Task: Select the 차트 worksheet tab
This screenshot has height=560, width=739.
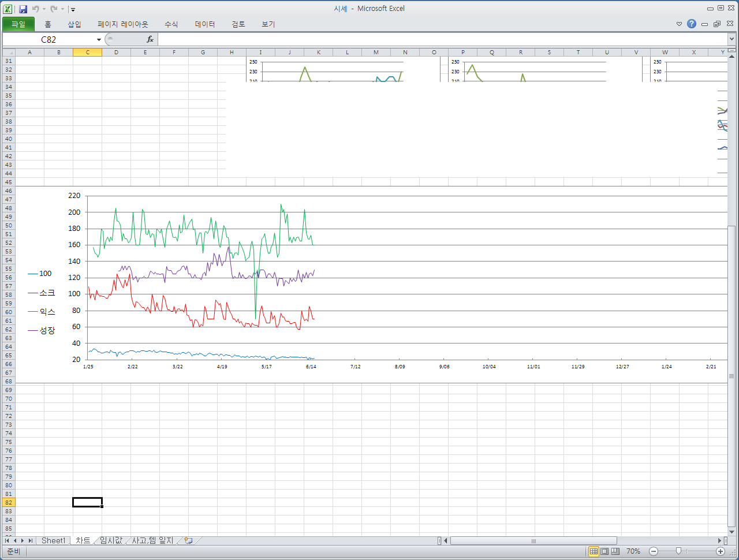Action: pos(83,541)
